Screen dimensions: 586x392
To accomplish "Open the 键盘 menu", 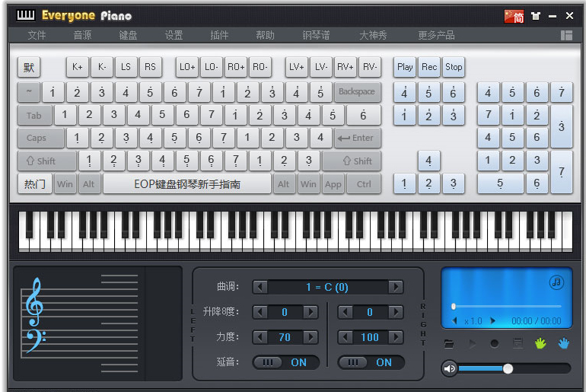I will click(x=128, y=35).
